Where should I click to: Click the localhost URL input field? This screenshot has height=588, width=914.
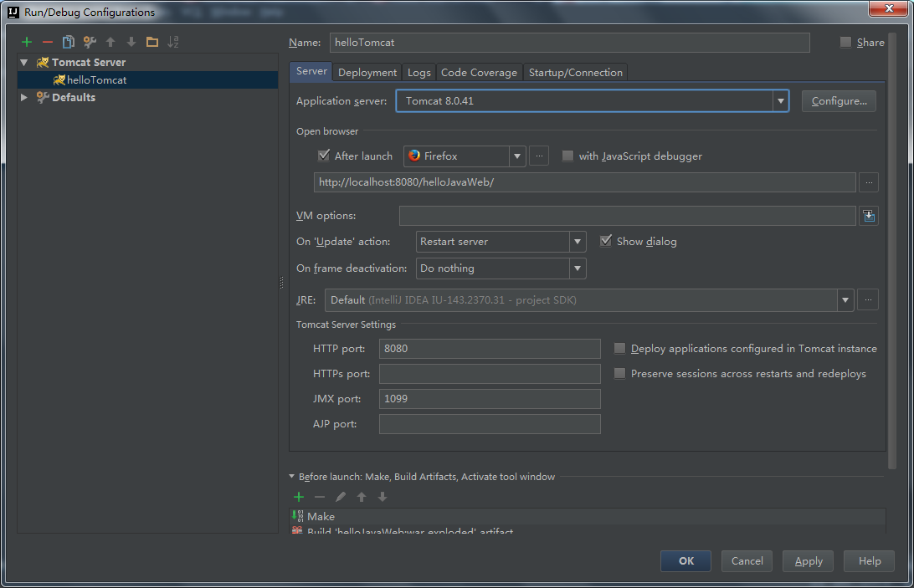(x=585, y=182)
